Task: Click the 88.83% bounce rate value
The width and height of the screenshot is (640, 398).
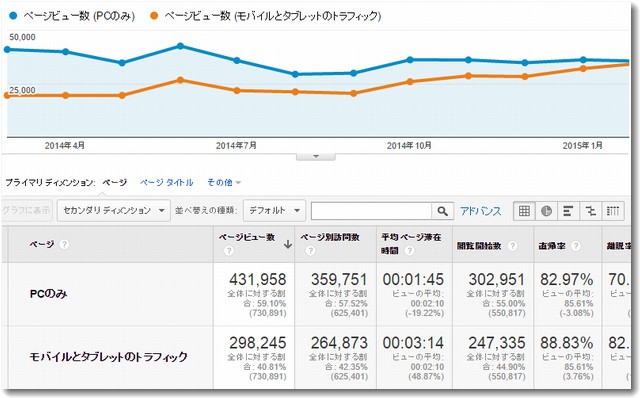Action: click(x=567, y=343)
